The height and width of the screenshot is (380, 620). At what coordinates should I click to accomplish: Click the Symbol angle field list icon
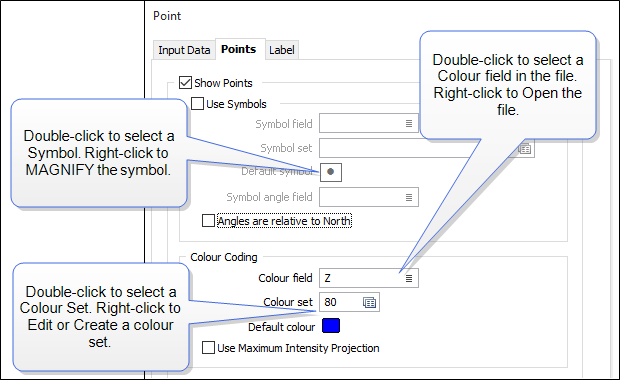409,197
